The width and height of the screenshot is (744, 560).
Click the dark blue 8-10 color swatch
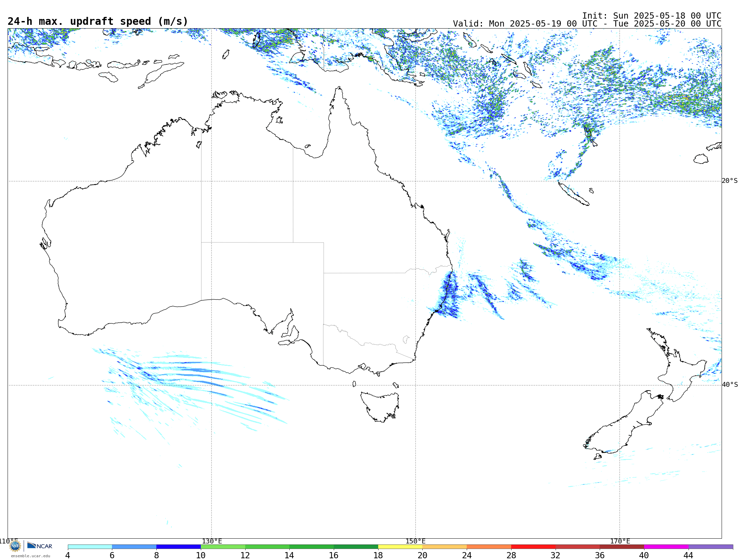(x=179, y=547)
